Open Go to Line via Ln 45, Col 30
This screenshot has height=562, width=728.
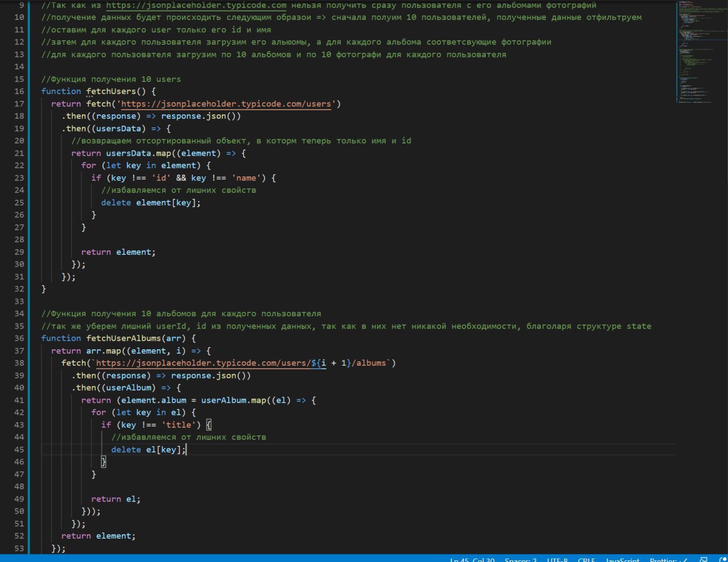click(472, 560)
